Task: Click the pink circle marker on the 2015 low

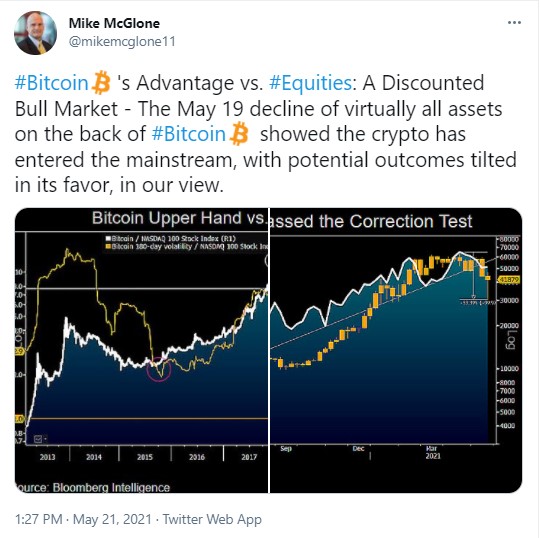Action: [159, 369]
